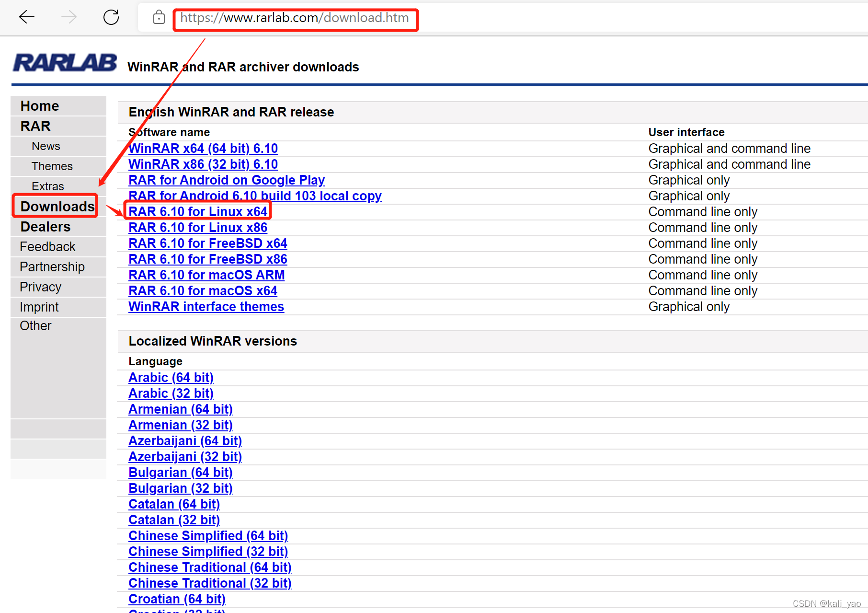This screenshot has width=868, height=613.
Task: Open Feedback in the sidebar
Action: pyautogui.click(x=47, y=247)
